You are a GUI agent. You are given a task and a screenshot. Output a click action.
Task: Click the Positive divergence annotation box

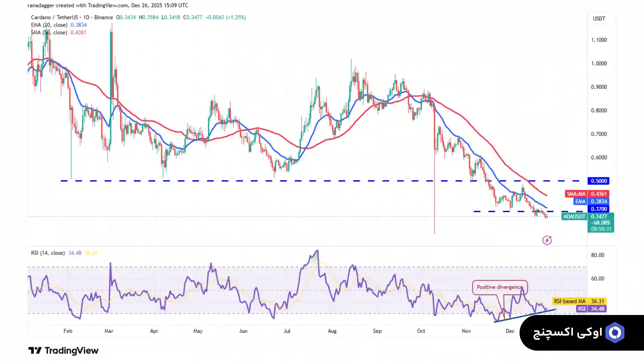click(499, 287)
